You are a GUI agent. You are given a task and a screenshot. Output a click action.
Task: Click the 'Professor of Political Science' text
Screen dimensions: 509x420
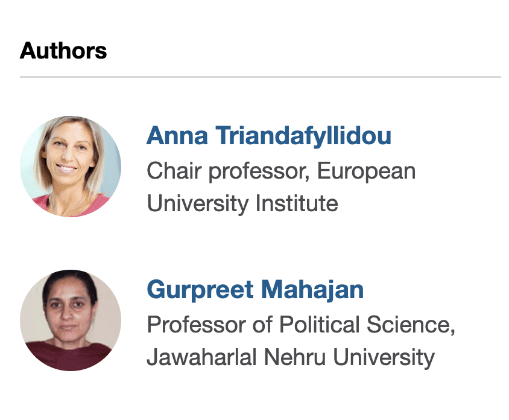pyautogui.click(x=300, y=326)
